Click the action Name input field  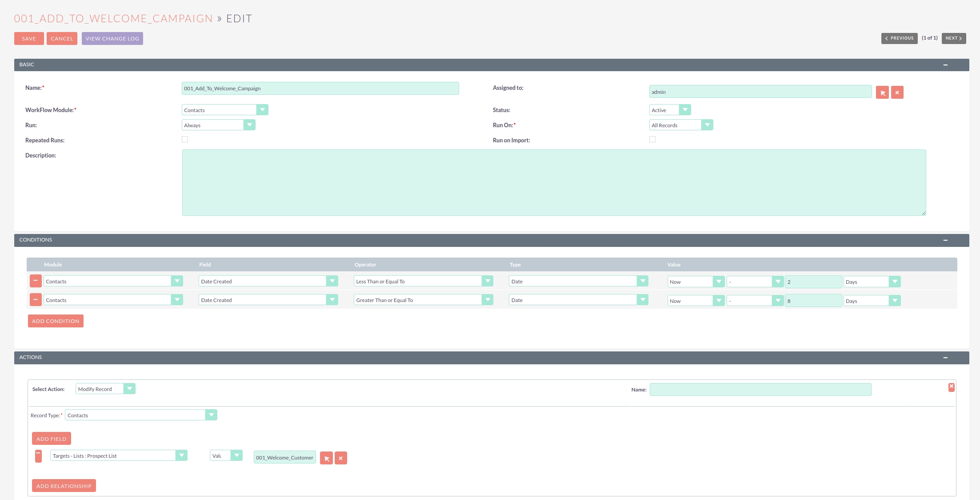click(760, 390)
